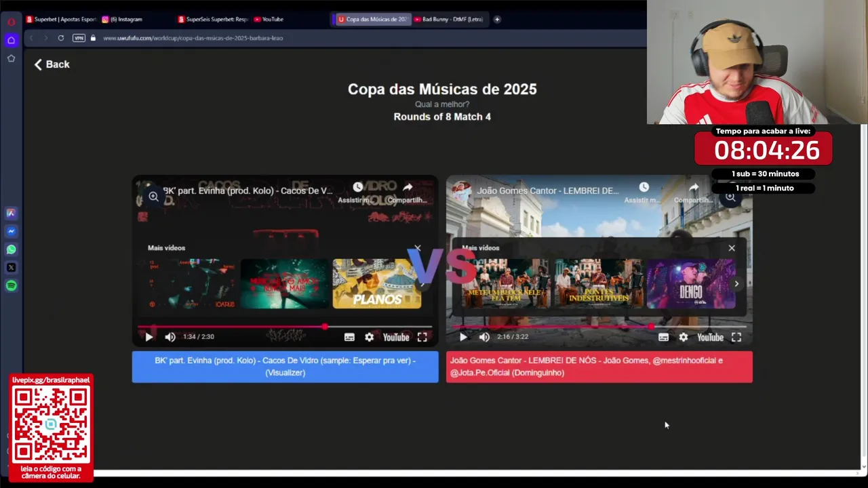Close Mais vídeos panel on left video
Viewport: 868px width, 488px height.
(418, 248)
